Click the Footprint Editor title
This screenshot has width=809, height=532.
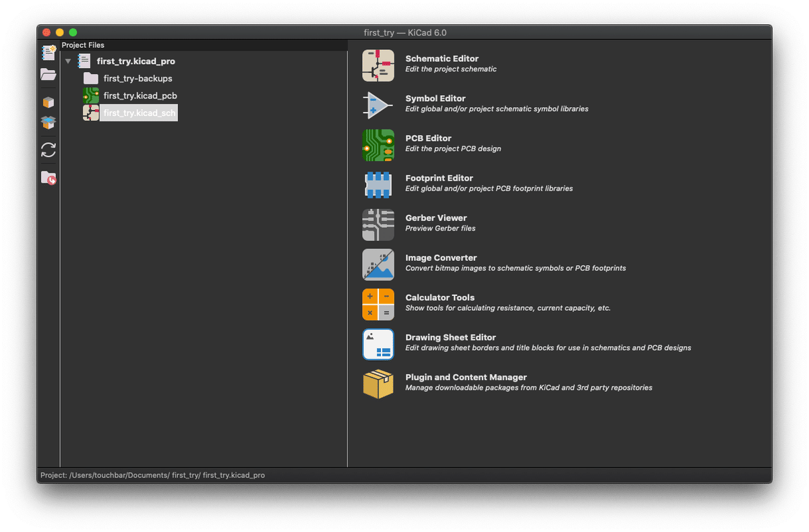(x=439, y=178)
